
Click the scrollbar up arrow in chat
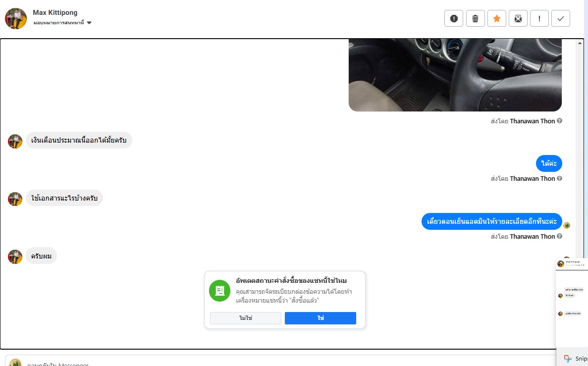coord(580,43)
